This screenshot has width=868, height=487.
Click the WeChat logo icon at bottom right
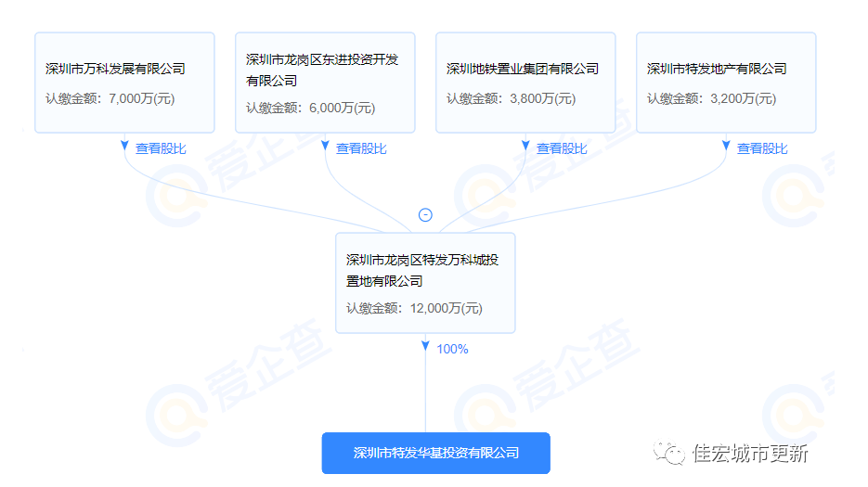pyautogui.click(x=670, y=453)
